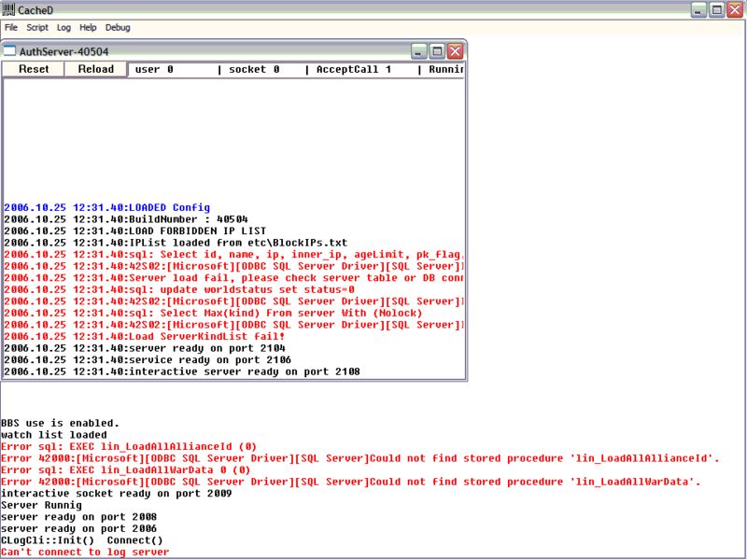Click the 'Can't connect to log server' message
This screenshot has width=747, height=560.
coord(85,553)
